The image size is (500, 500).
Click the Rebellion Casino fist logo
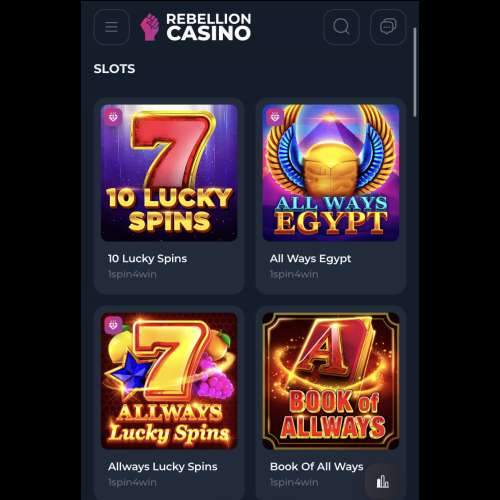point(149,27)
